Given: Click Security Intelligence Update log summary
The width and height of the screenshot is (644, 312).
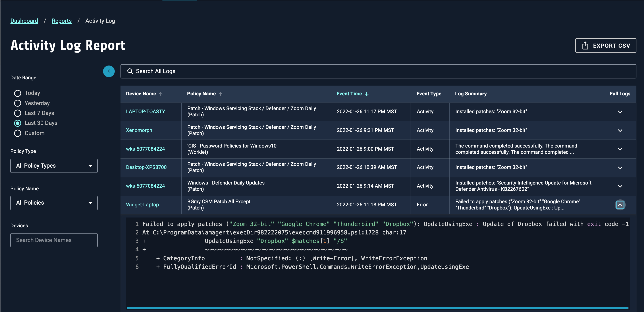Looking at the screenshot, I should point(523,186).
